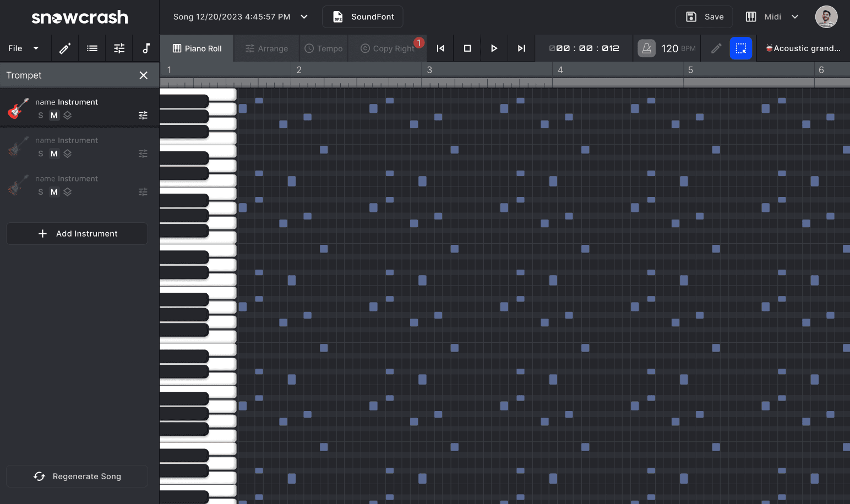Select the pencil draw tool
Image resolution: width=850 pixels, height=504 pixels.
pos(716,48)
